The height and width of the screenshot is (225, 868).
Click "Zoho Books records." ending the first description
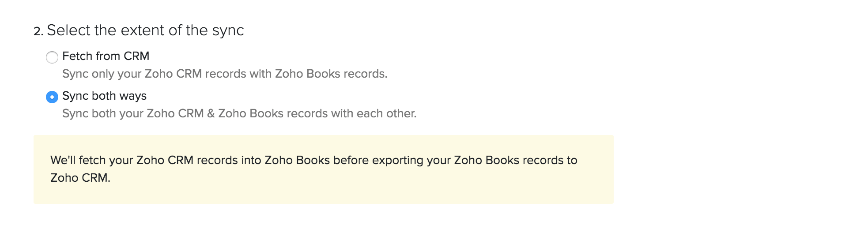[331, 74]
